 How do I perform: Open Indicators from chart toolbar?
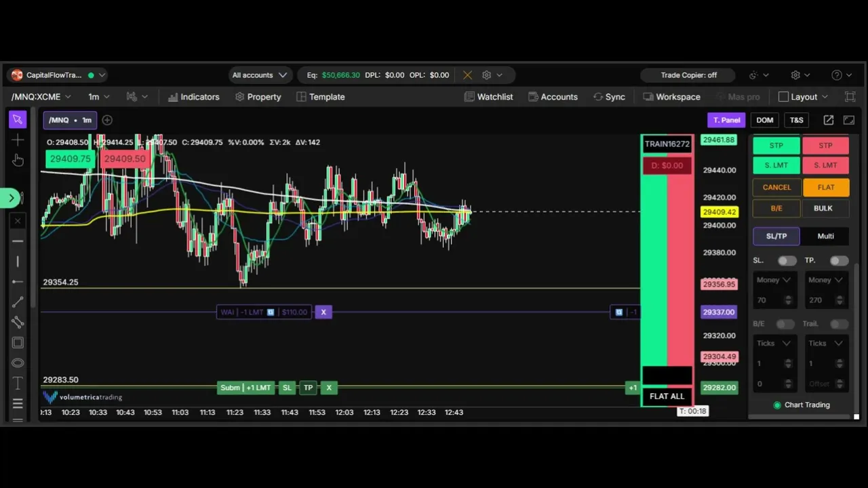point(194,97)
